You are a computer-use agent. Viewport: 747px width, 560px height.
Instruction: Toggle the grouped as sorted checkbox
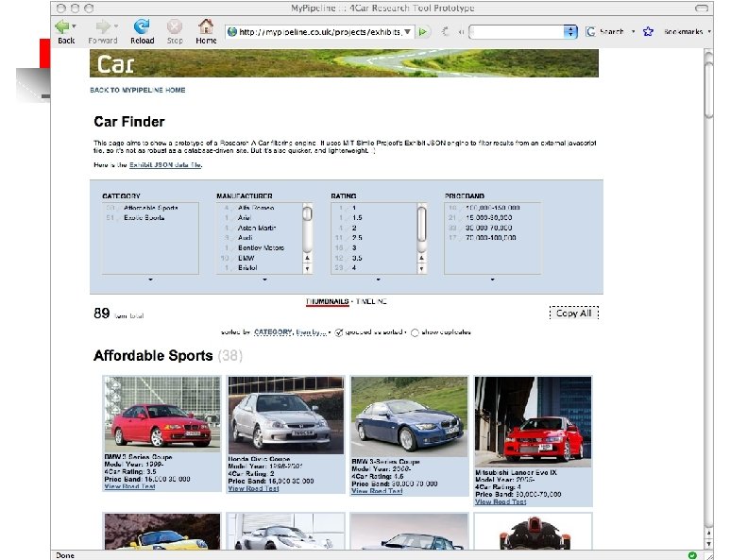coord(339,332)
